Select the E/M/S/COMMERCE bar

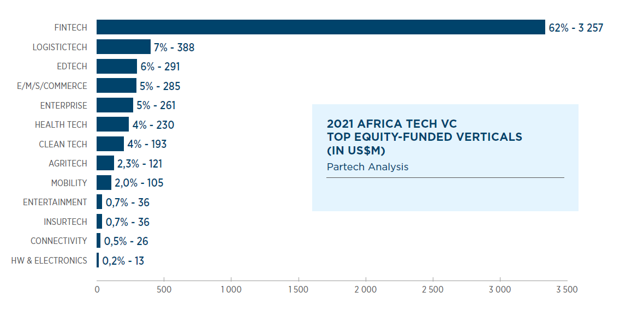[117, 86]
